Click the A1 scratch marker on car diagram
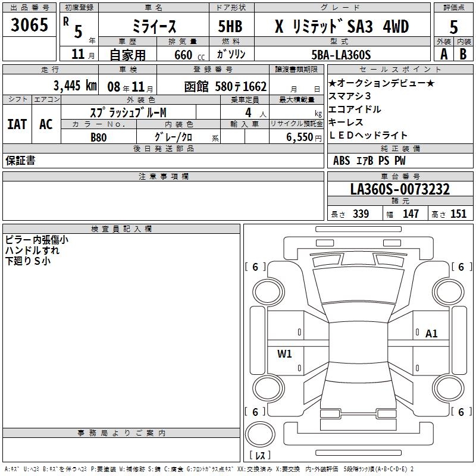 coord(431,334)
